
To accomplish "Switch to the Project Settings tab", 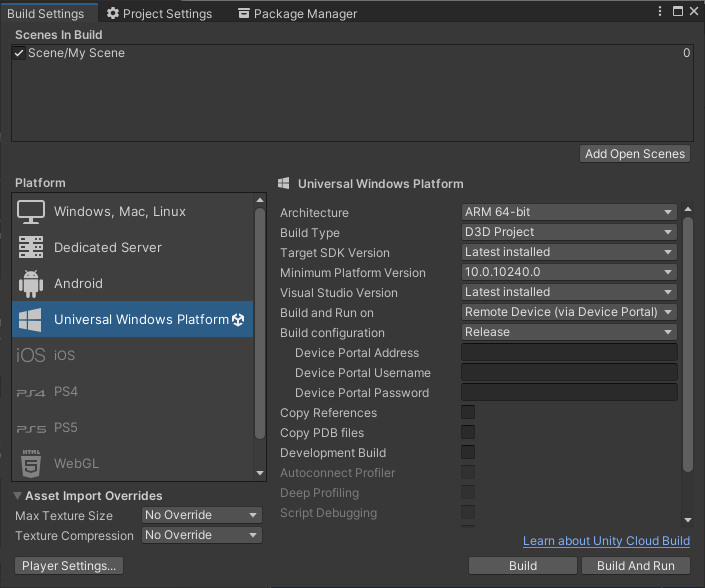I will (160, 13).
